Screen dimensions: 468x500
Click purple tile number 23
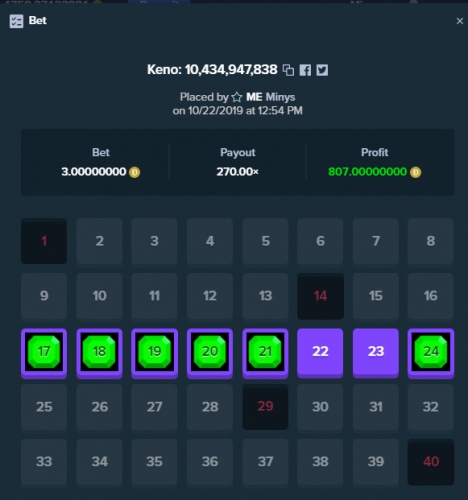click(376, 353)
